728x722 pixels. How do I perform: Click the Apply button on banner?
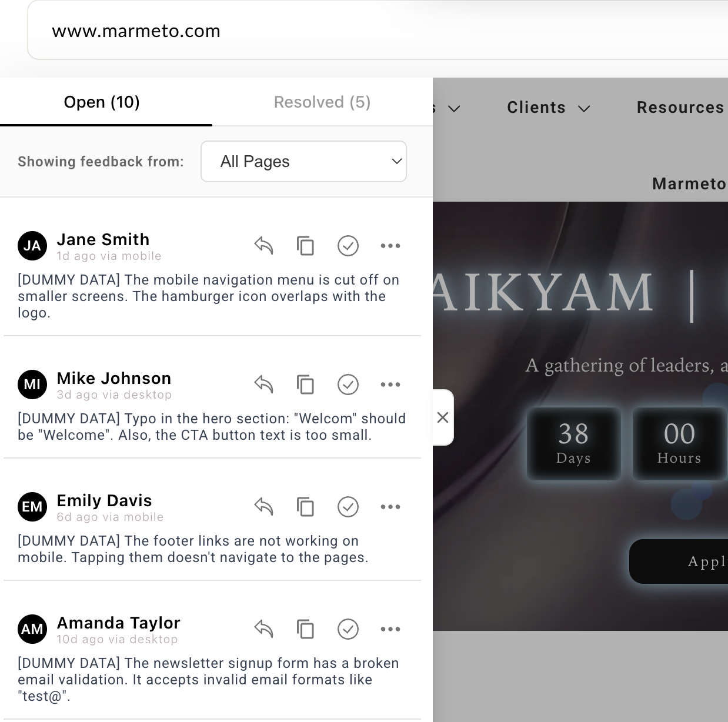(682, 561)
